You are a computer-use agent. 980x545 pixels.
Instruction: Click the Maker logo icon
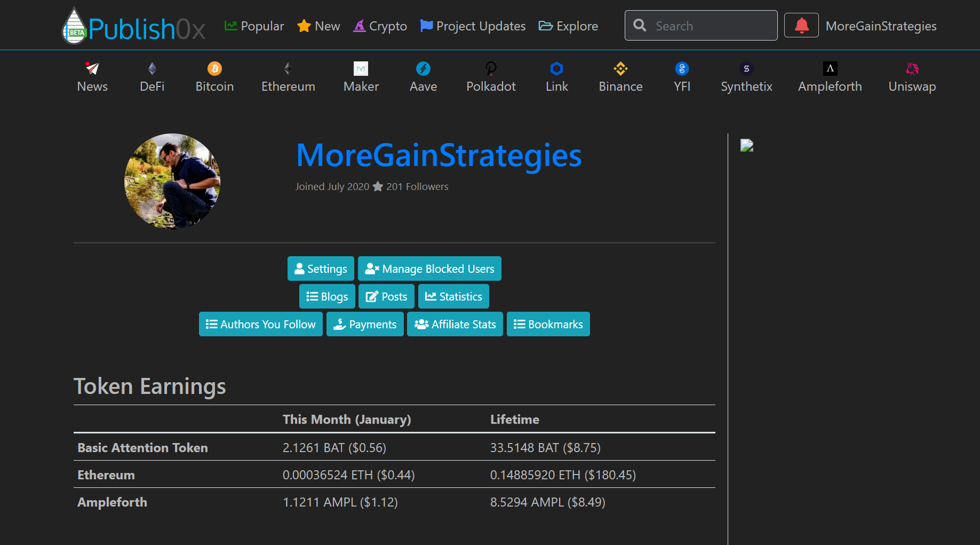(x=361, y=68)
